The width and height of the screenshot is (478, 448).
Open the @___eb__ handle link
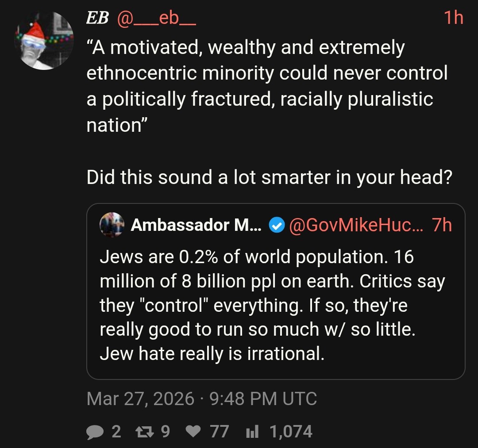[156, 18]
